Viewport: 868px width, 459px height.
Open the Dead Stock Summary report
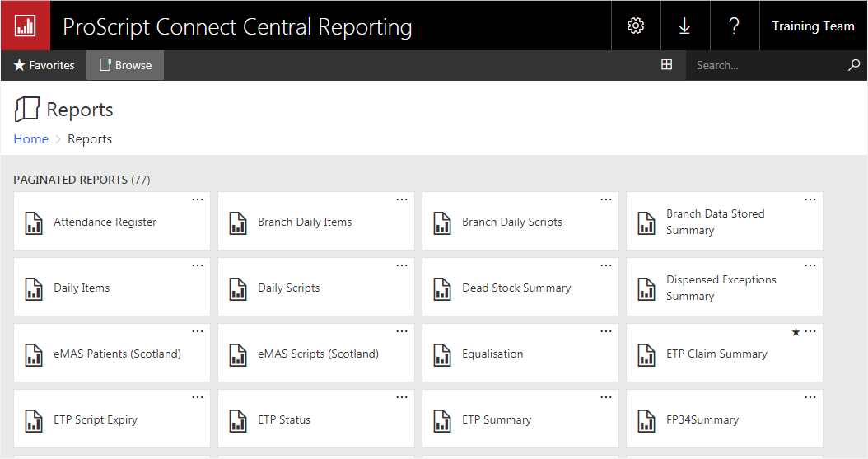pyautogui.click(x=520, y=287)
